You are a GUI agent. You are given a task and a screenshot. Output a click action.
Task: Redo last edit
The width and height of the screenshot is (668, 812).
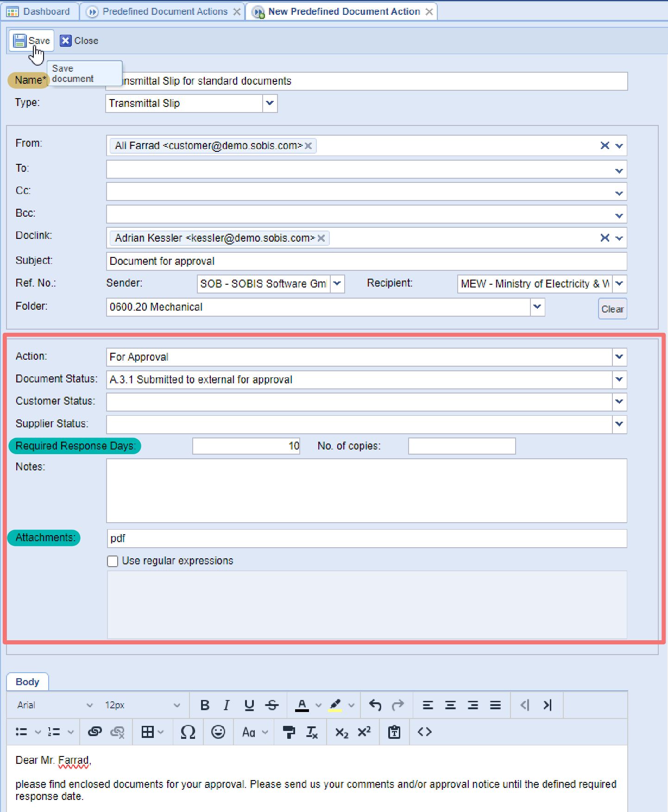tap(398, 705)
